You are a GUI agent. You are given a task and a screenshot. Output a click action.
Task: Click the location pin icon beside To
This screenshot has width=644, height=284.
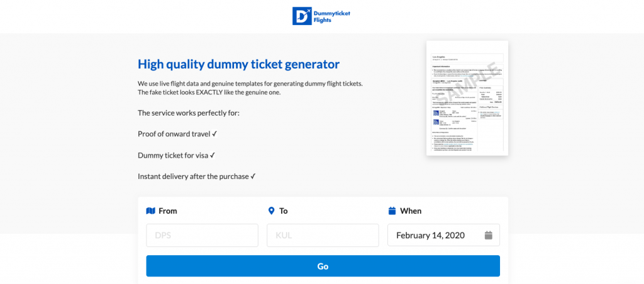tap(271, 211)
